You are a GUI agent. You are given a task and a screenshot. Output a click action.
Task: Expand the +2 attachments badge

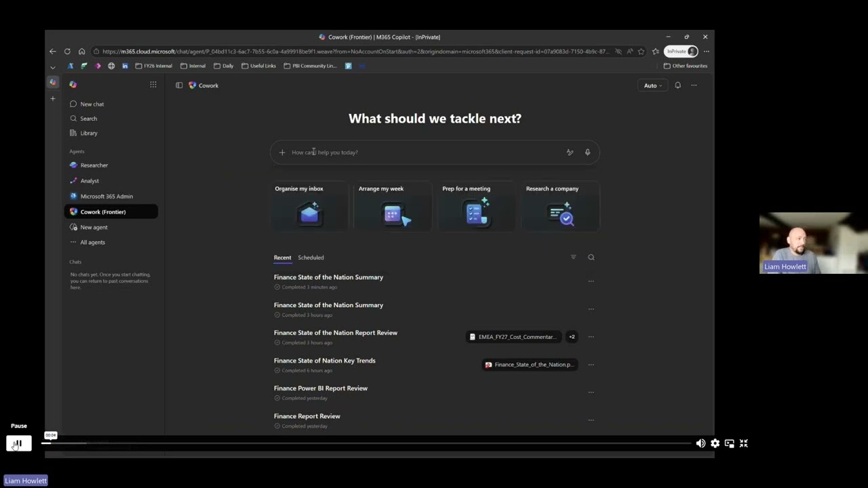(572, 337)
